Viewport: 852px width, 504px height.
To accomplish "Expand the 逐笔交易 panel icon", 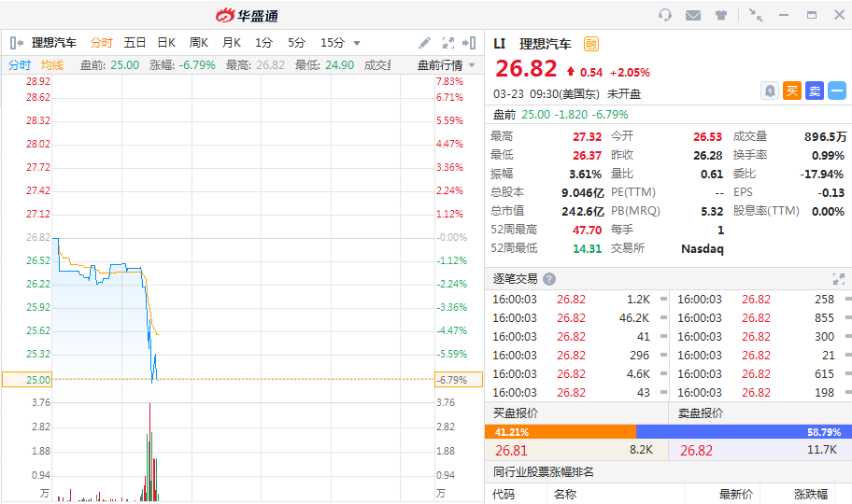I will pos(838,279).
